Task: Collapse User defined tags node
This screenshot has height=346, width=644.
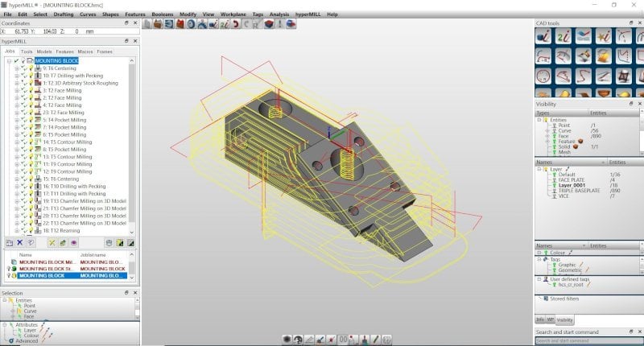Action: click(539, 279)
